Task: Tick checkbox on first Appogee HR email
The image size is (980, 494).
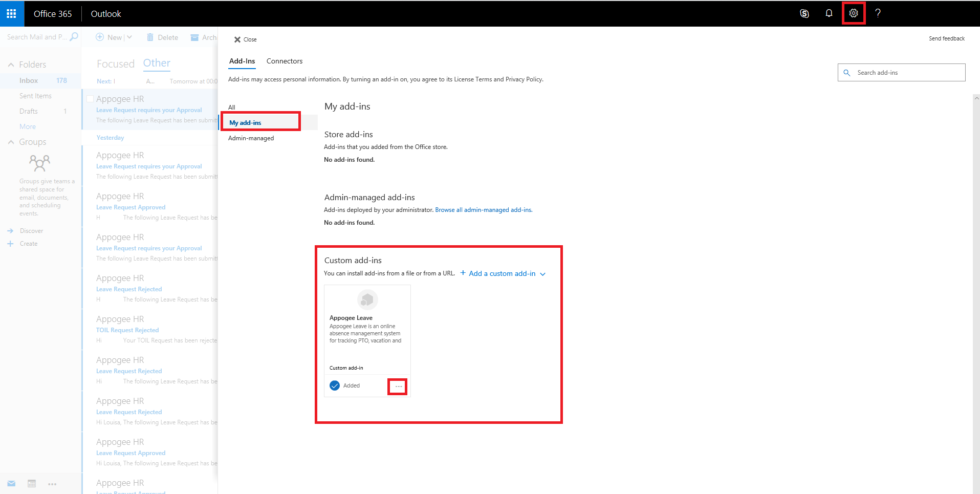Action: 90,99
